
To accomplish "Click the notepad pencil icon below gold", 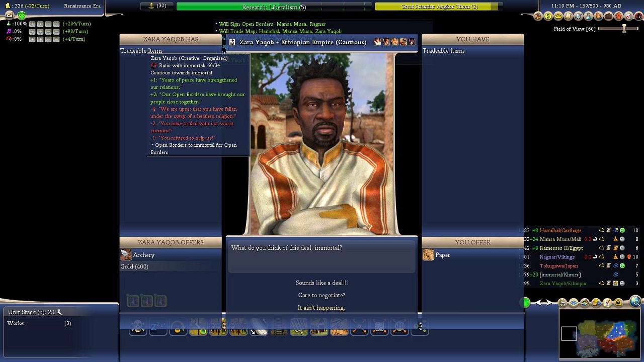I will pyautogui.click(x=10, y=16).
